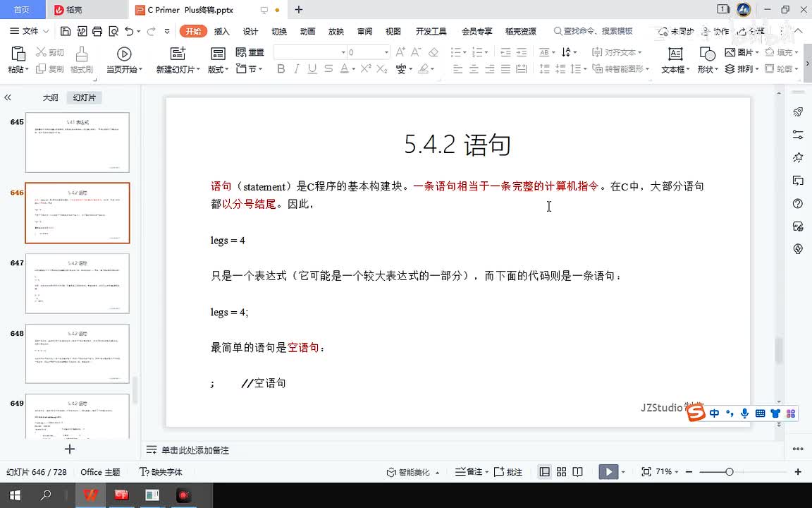812x508 pixels.
Task: Open Section dropdown
Action: click(249, 68)
